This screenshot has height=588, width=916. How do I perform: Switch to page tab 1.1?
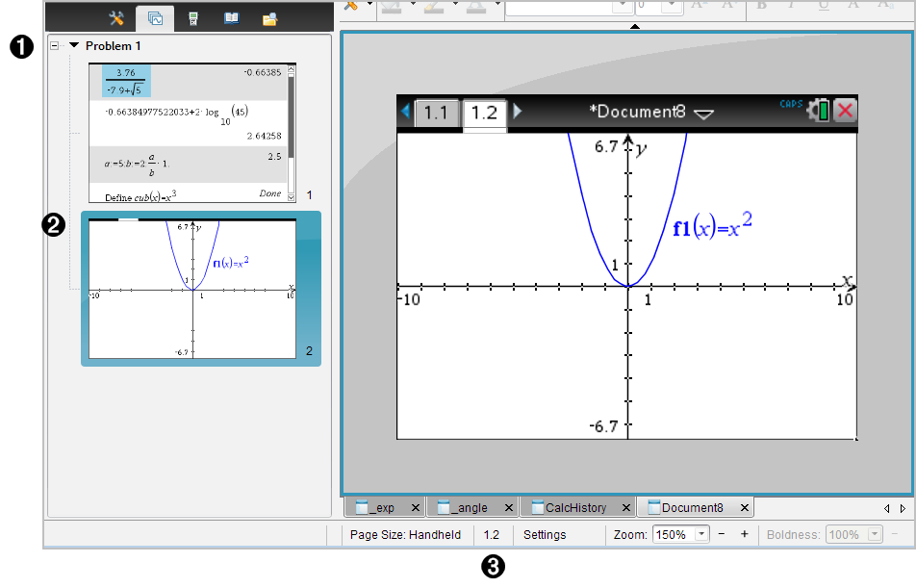436,113
